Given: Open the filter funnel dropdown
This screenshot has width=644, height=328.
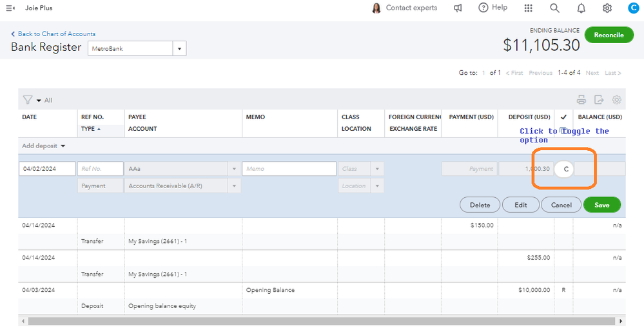Looking at the screenshot, I should [31, 100].
